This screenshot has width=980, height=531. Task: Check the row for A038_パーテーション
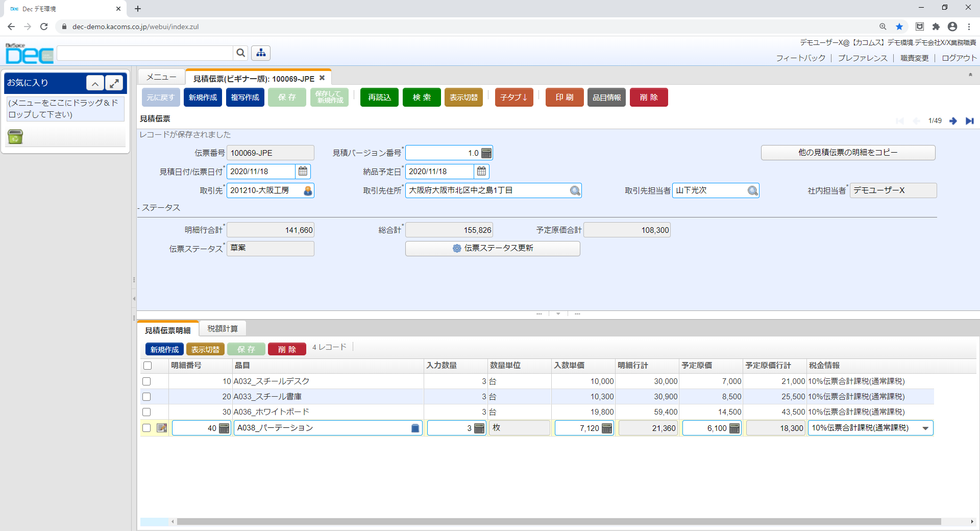pyautogui.click(x=146, y=428)
